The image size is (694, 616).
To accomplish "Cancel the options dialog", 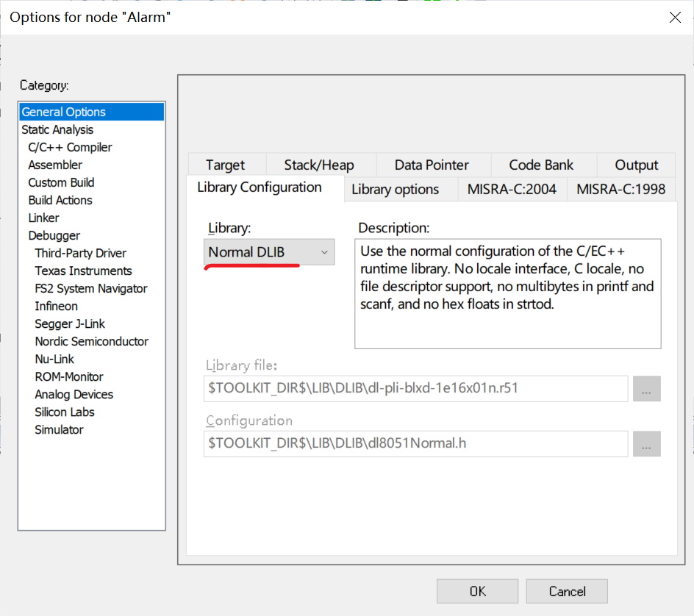I will click(x=566, y=591).
